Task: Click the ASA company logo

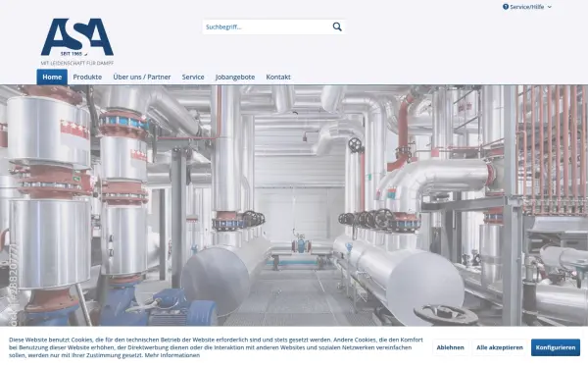Action: point(76,41)
